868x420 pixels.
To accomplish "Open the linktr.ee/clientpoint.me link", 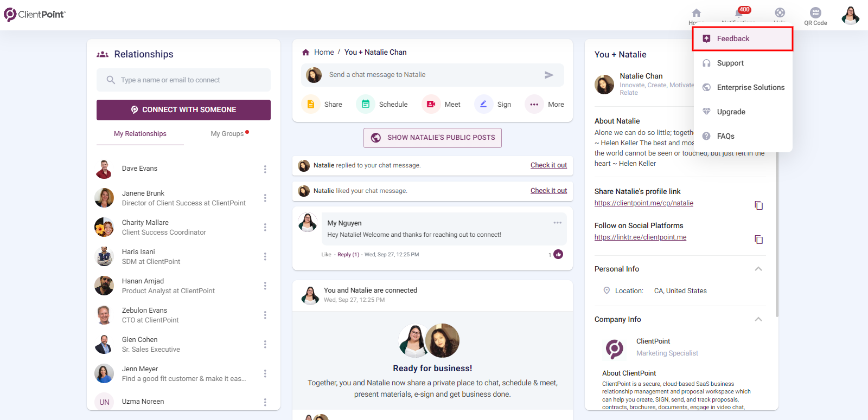I will click(x=640, y=237).
